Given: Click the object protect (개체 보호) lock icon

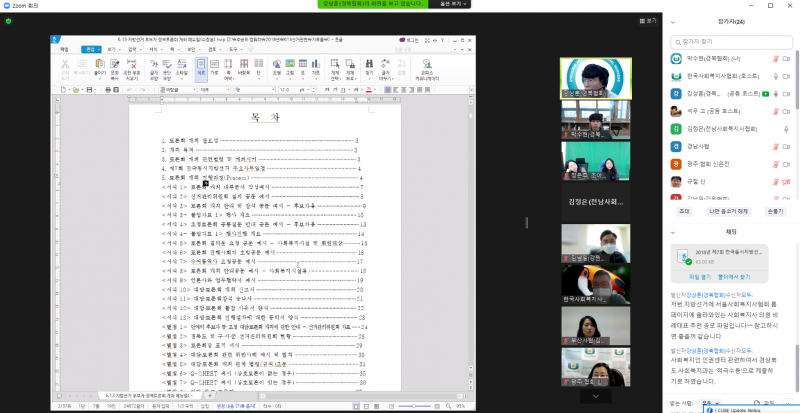Looking at the screenshot, I should [350, 64].
